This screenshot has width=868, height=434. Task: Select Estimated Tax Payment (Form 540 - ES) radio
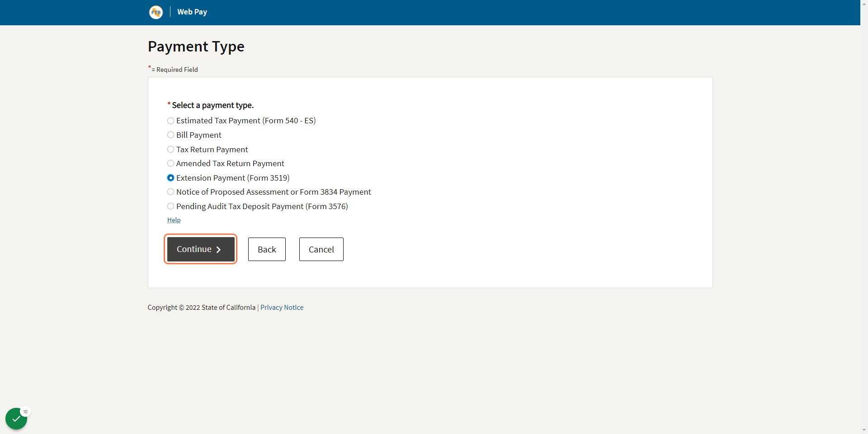[170, 121]
